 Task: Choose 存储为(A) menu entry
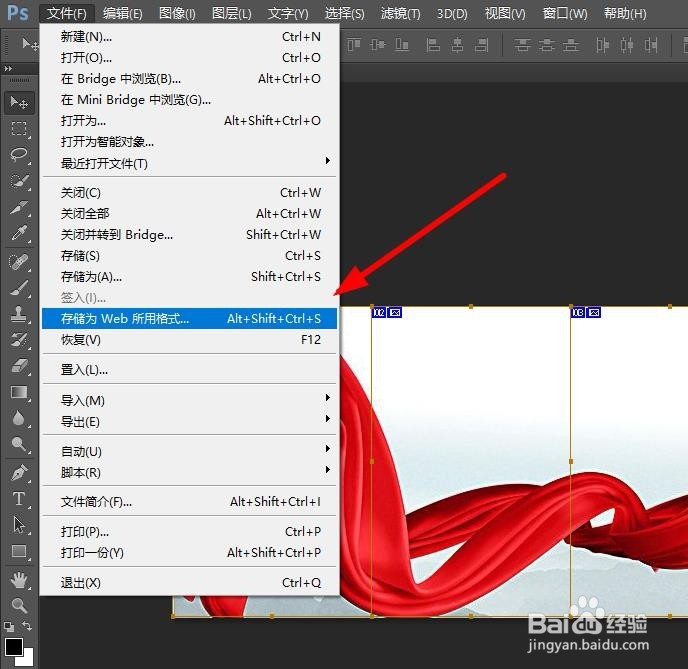click(x=190, y=276)
